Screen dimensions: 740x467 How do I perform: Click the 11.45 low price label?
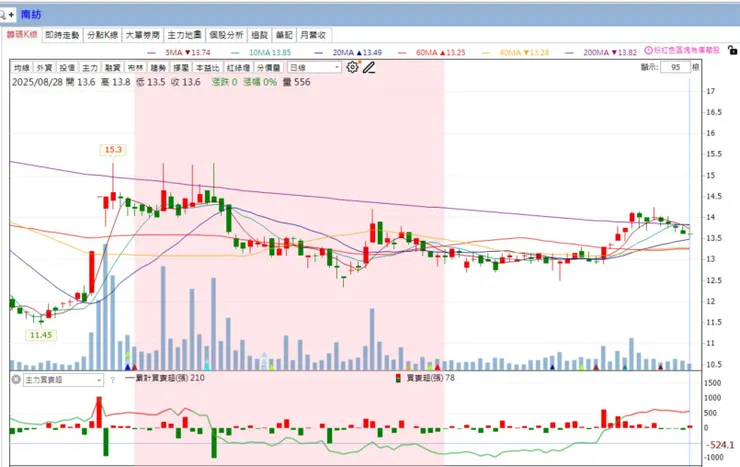(x=41, y=335)
